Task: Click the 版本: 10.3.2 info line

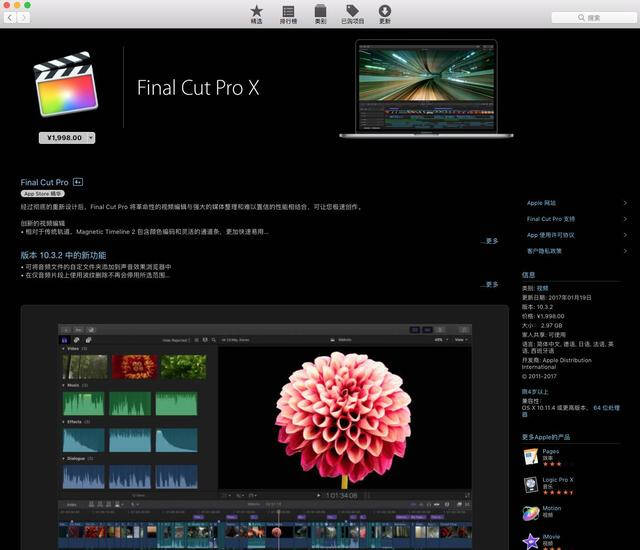Action: [x=538, y=307]
